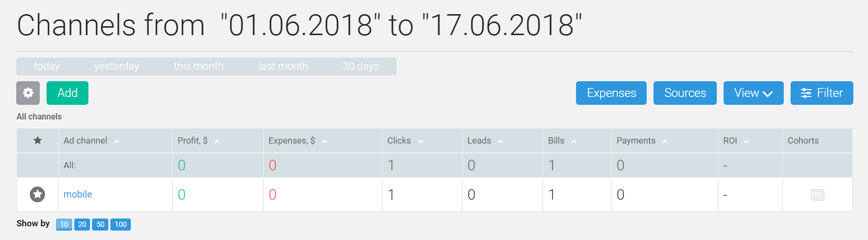This screenshot has width=868, height=240.
Task: Open the mobile channel link
Action: [x=78, y=194]
